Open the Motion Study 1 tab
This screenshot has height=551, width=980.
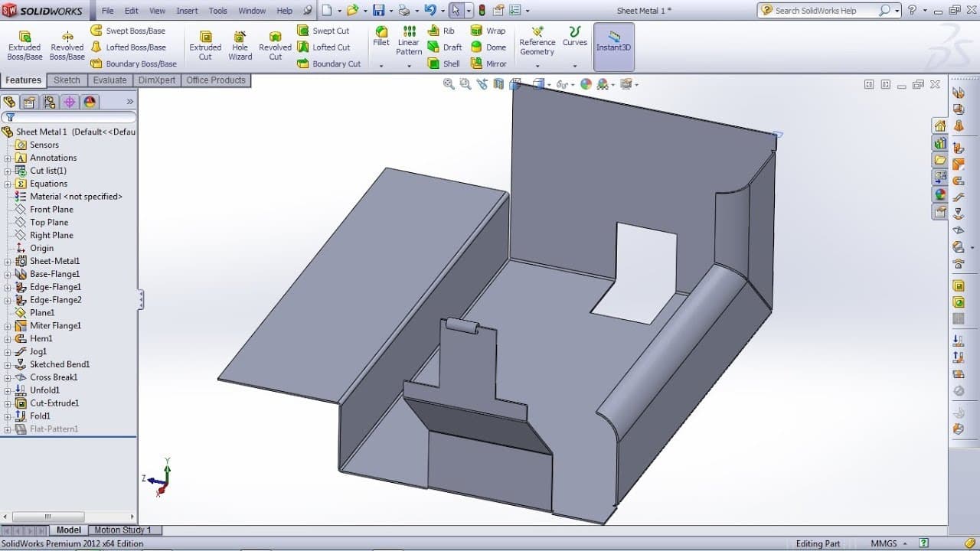pyautogui.click(x=122, y=530)
